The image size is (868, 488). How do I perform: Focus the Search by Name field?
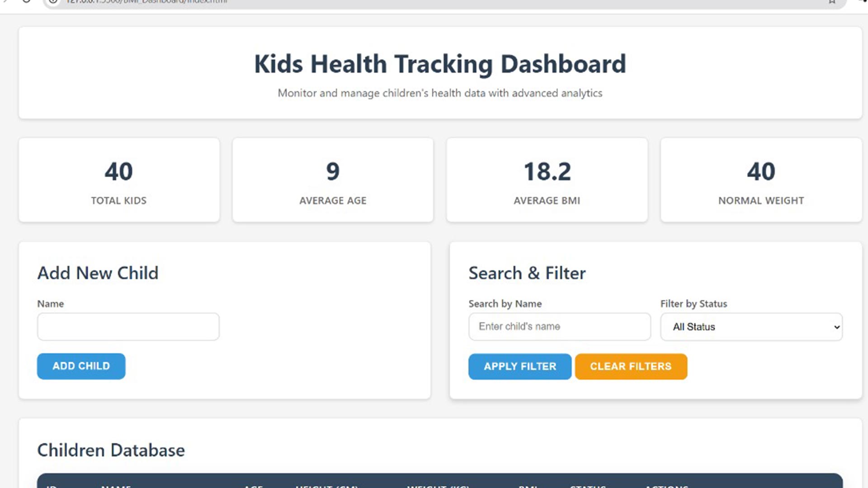(x=560, y=327)
